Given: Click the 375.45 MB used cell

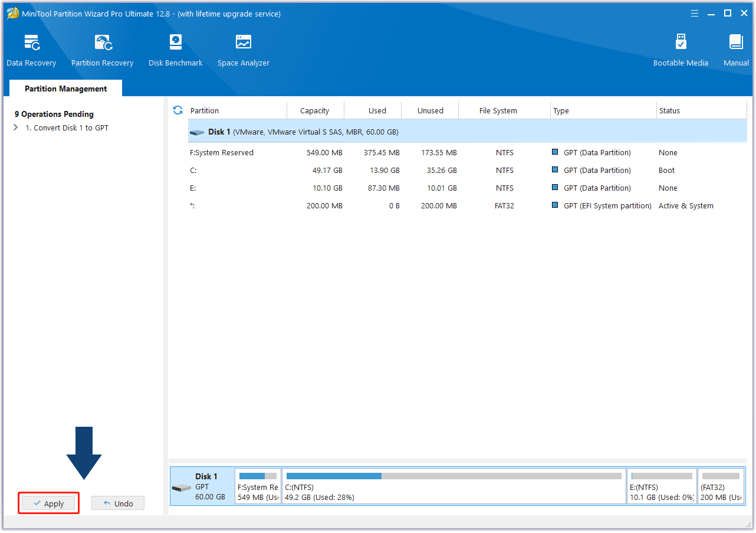Looking at the screenshot, I should (x=382, y=152).
